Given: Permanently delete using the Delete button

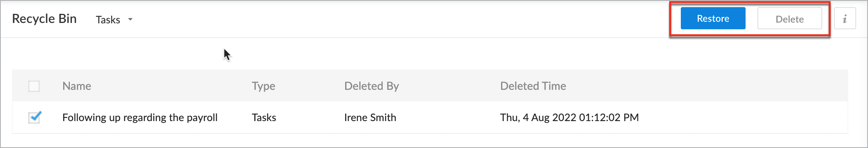Looking at the screenshot, I should (x=789, y=19).
